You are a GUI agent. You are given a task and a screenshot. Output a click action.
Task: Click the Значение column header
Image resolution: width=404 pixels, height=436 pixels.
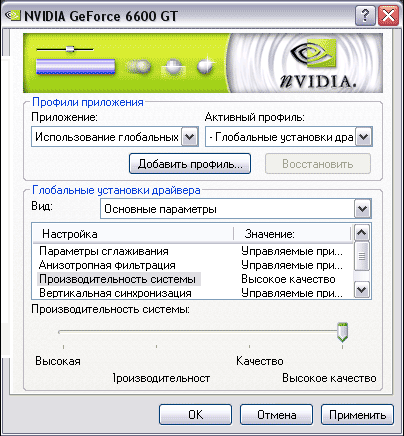click(x=292, y=234)
